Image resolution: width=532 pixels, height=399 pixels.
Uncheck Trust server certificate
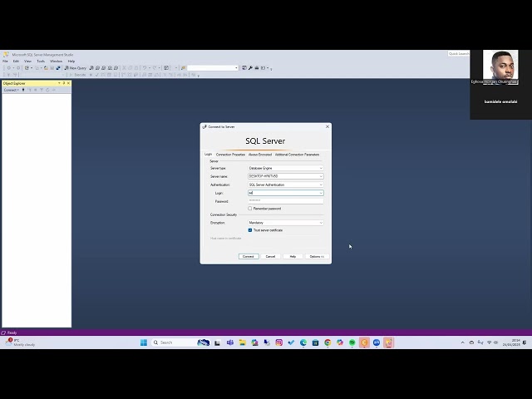point(250,230)
